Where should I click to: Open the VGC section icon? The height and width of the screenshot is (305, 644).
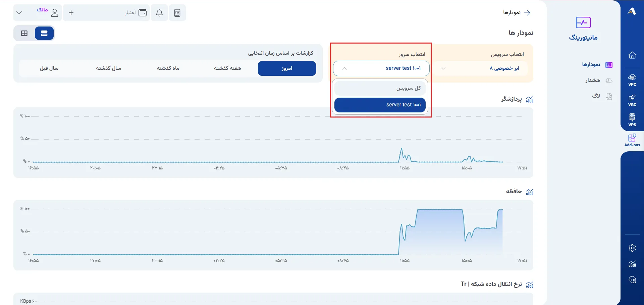click(x=632, y=100)
